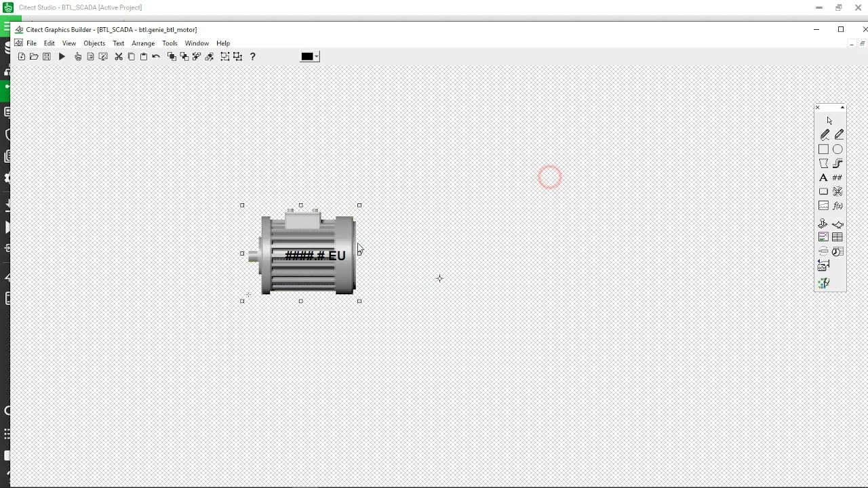Click the Graphics Builder document icon in menu bar
The width and height of the screenshot is (868, 488).
tap(18, 43)
